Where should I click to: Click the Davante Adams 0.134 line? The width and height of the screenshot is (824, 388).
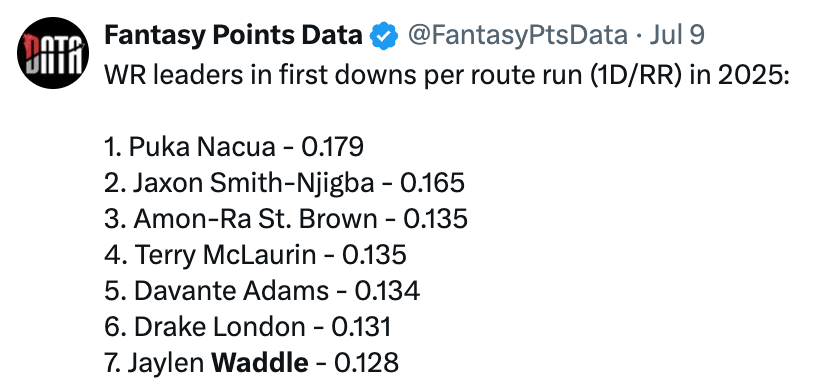262,291
